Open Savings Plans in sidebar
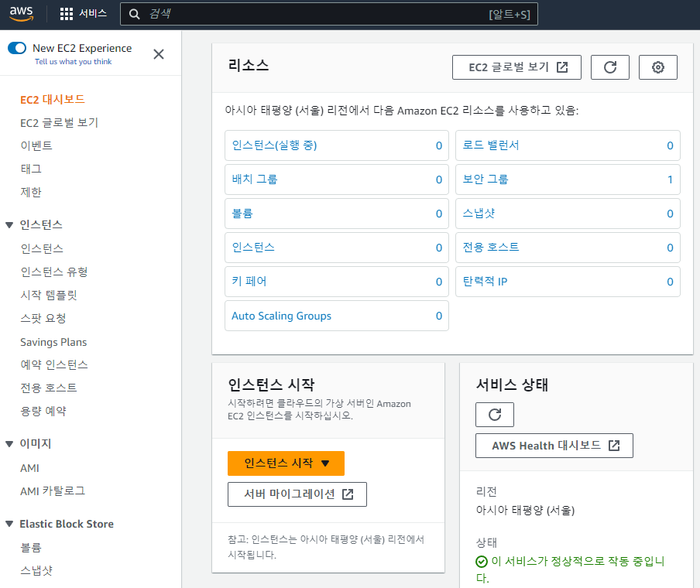The image size is (700, 588). tap(53, 342)
